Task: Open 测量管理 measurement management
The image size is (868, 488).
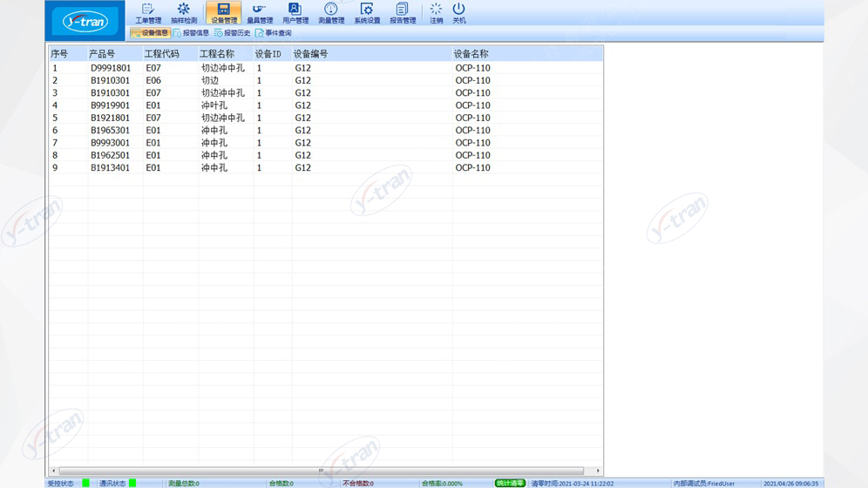Action: click(x=331, y=13)
